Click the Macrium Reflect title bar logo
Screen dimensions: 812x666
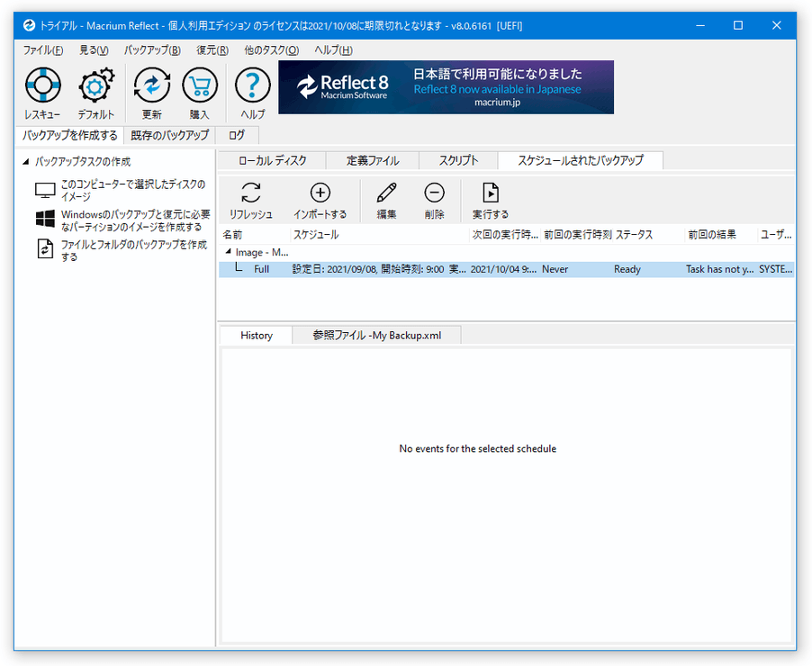(x=29, y=25)
